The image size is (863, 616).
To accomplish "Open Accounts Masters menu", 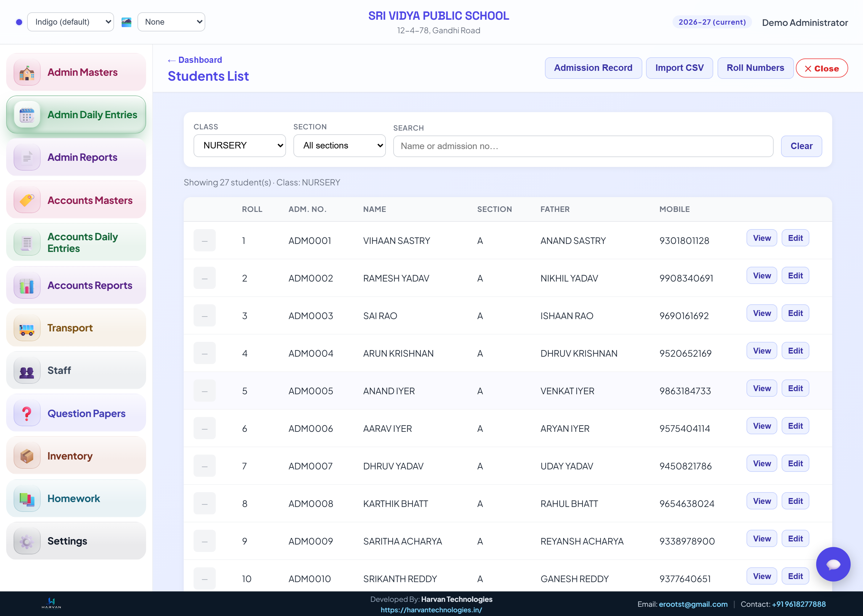I will 76,200.
